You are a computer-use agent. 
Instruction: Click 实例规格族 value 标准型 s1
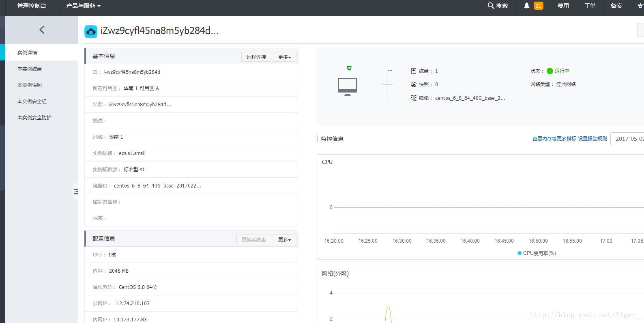(134, 170)
